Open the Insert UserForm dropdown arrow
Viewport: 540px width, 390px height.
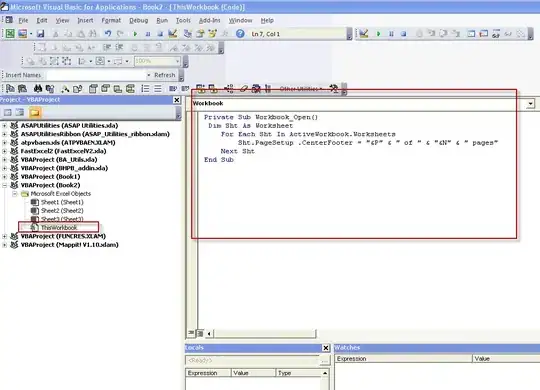(x=31, y=34)
